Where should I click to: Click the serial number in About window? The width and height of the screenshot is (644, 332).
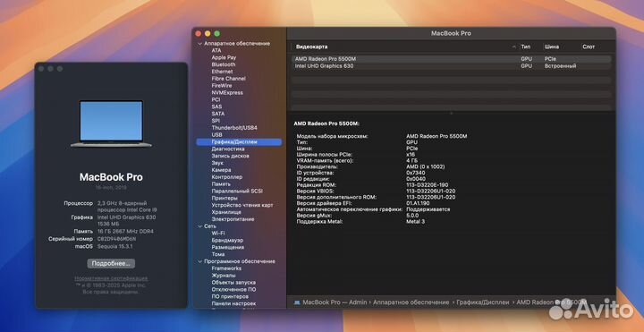coord(116,239)
